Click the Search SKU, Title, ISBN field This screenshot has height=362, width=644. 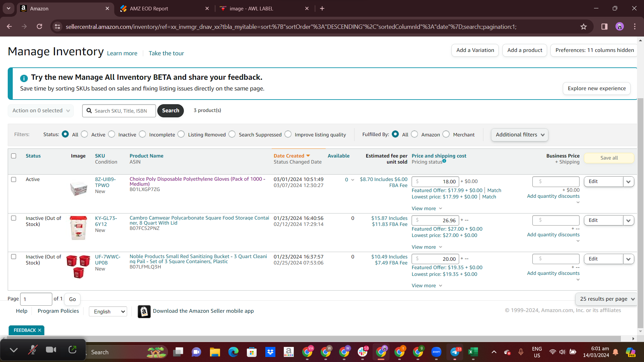coord(119,111)
